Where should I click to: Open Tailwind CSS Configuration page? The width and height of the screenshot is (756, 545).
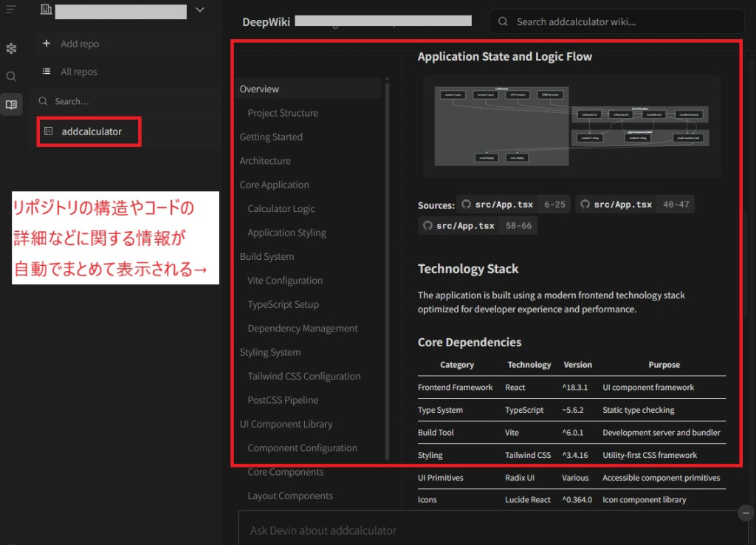tap(304, 376)
